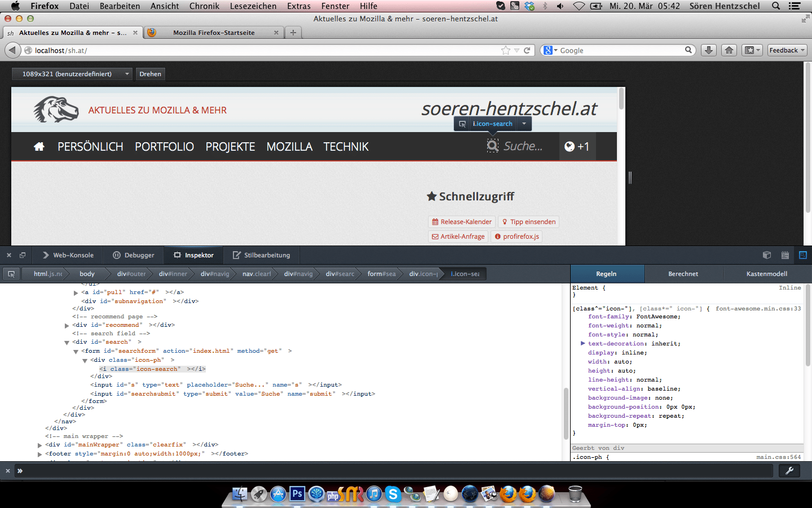This screenshot has height=508, width=812.
Task: Toggle responsive design mode icon
Action: tap(803, 255)
